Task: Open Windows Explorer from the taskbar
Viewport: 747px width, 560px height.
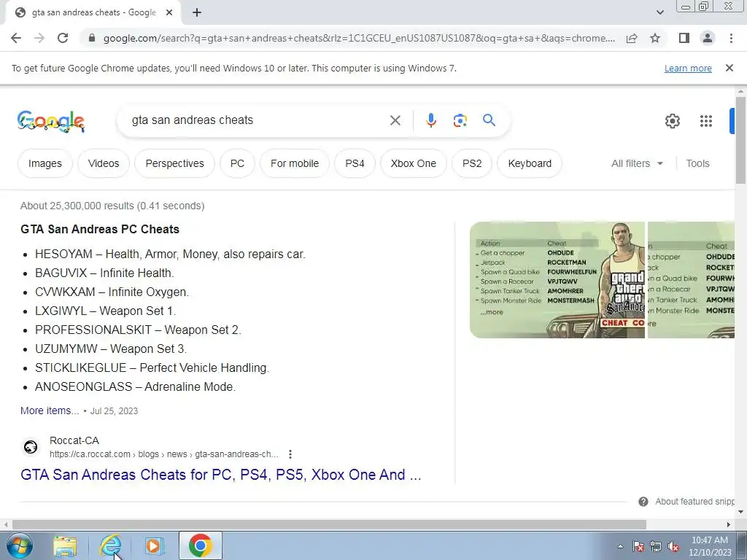Action: [x=65, y=545]
